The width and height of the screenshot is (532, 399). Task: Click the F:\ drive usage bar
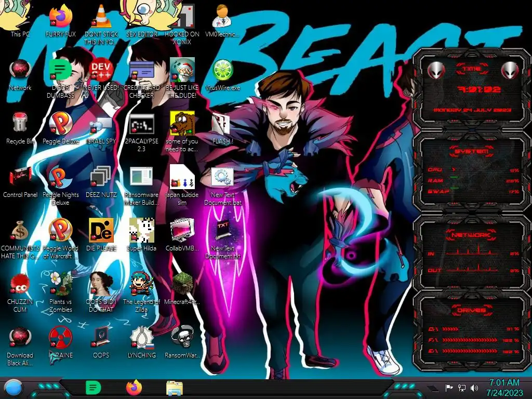pos(474,340)
